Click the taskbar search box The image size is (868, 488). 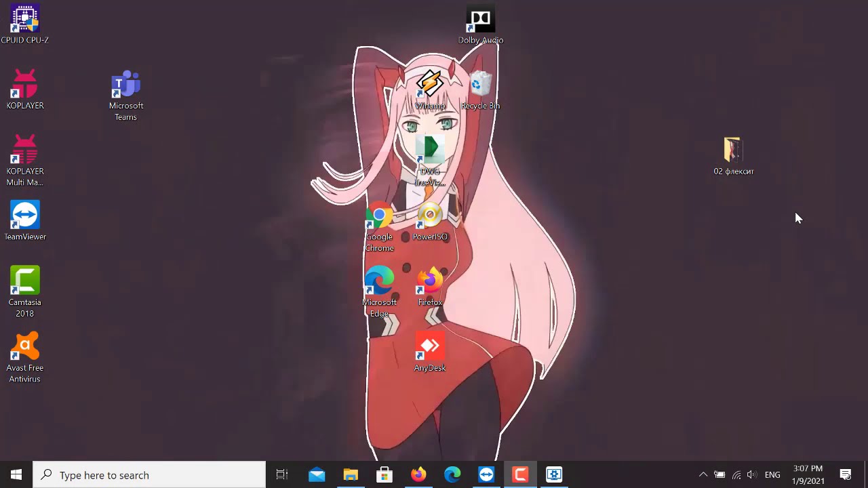tap(149, 474)
